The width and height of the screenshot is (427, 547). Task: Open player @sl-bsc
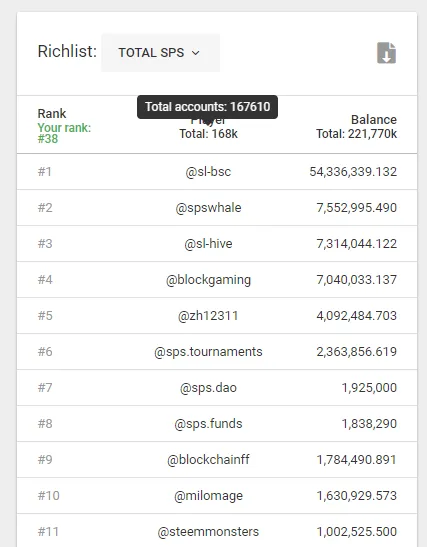click(x=208, y=172)
